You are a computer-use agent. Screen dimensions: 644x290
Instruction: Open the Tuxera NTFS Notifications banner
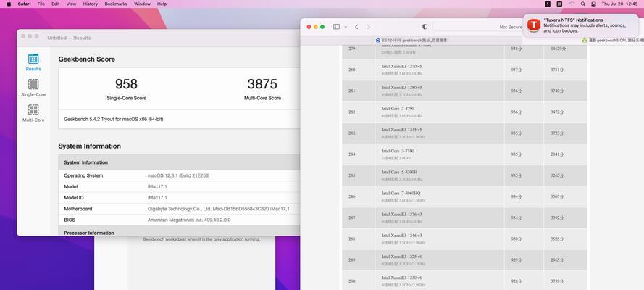click(580, 25)
